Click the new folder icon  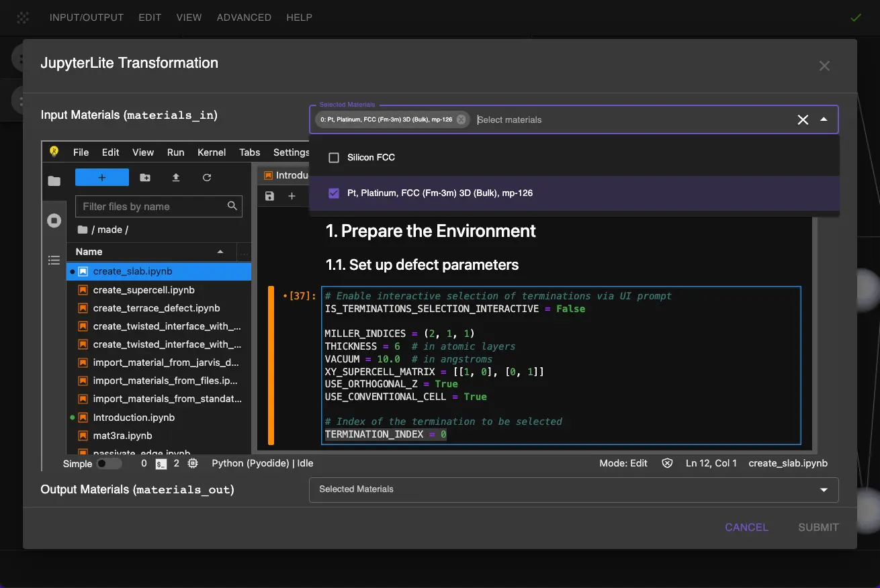pyautogui.click(x=145, y=177)
